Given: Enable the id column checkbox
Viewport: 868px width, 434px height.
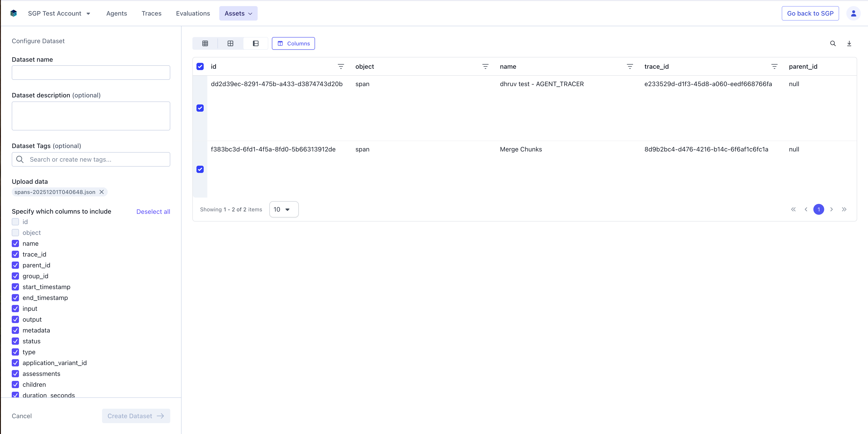Looking at the screenshot, I should point(16,222).
